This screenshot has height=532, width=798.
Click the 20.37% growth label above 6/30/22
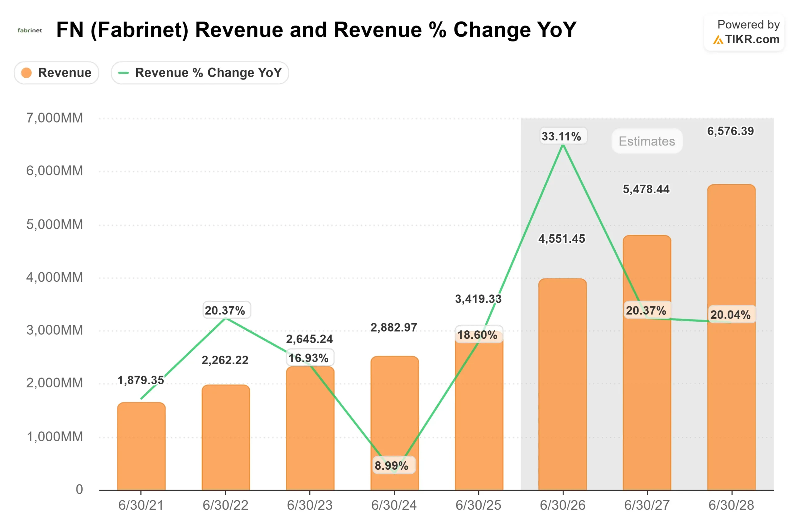pos(227,310)
